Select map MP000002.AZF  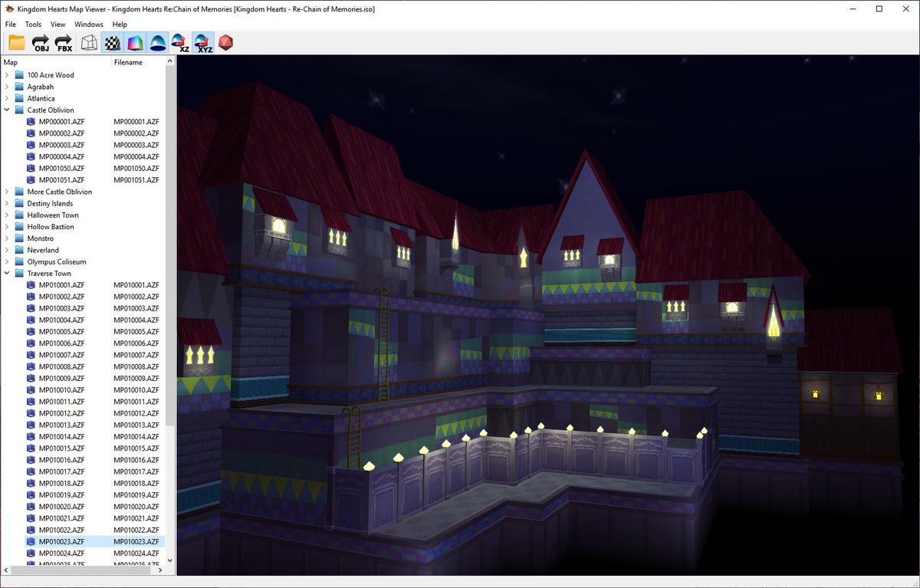61,133
